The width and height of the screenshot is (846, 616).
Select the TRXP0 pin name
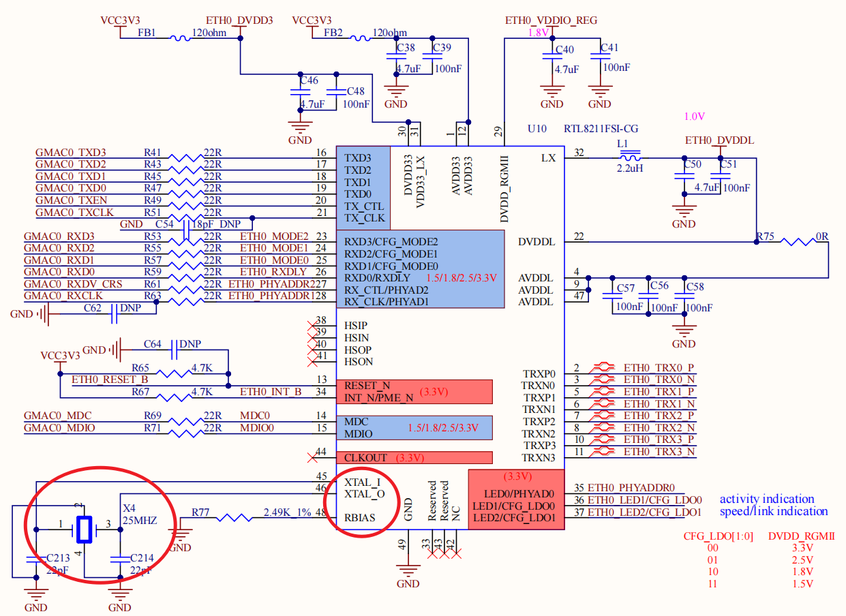(539, 373)
